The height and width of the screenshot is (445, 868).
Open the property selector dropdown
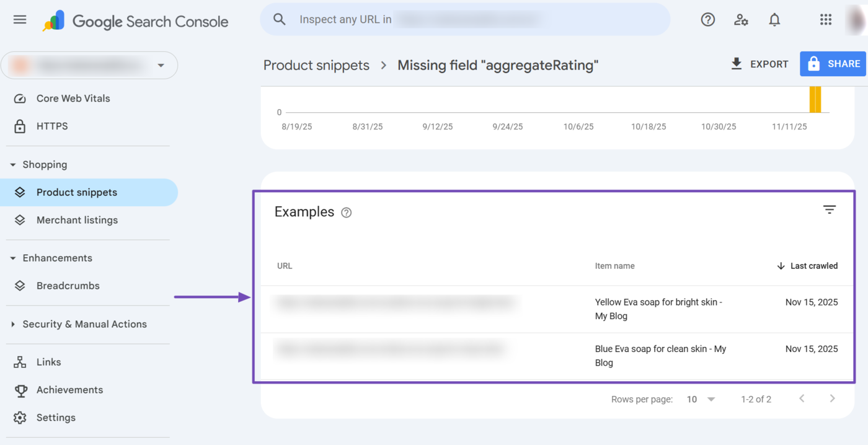(161, 65)
